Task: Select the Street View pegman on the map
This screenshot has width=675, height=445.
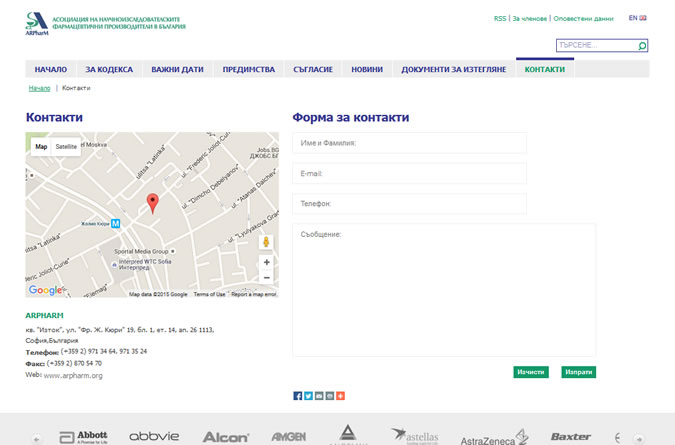Action: (266, 242)
